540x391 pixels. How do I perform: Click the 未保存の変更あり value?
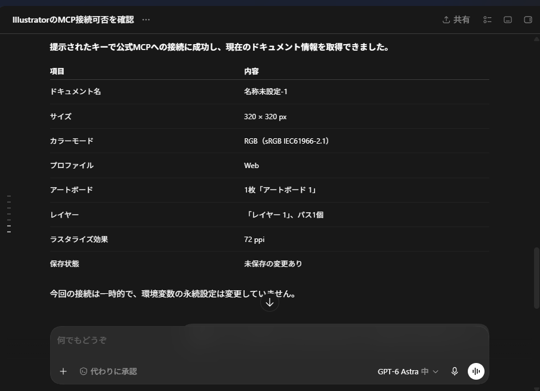pos(273,264)
